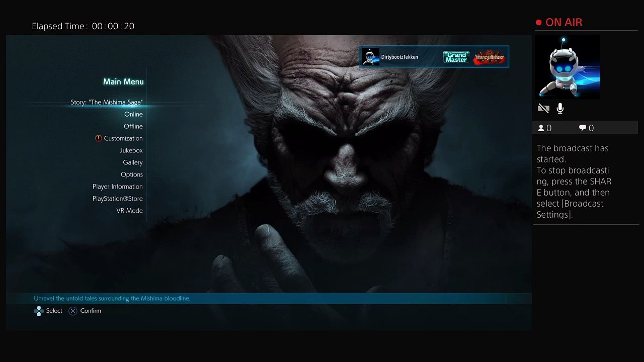The height and width of the screenshot is (362, 644).
Task: Click the Grand Master rank badge
Action: point(456,57)
